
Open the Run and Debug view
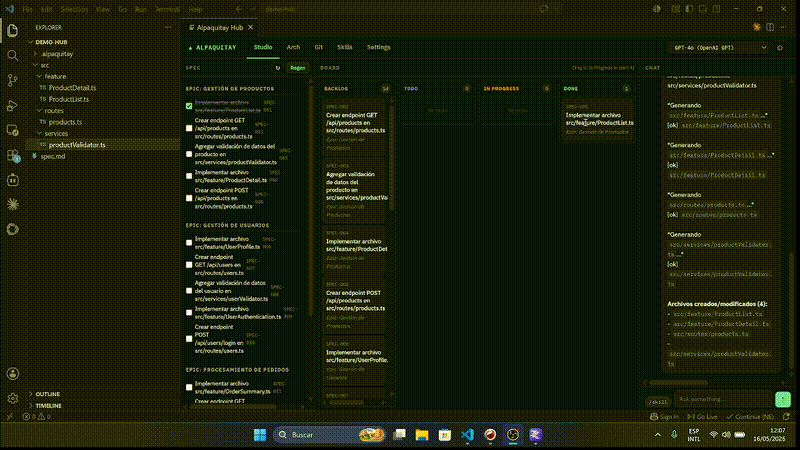tap(13, 105)
